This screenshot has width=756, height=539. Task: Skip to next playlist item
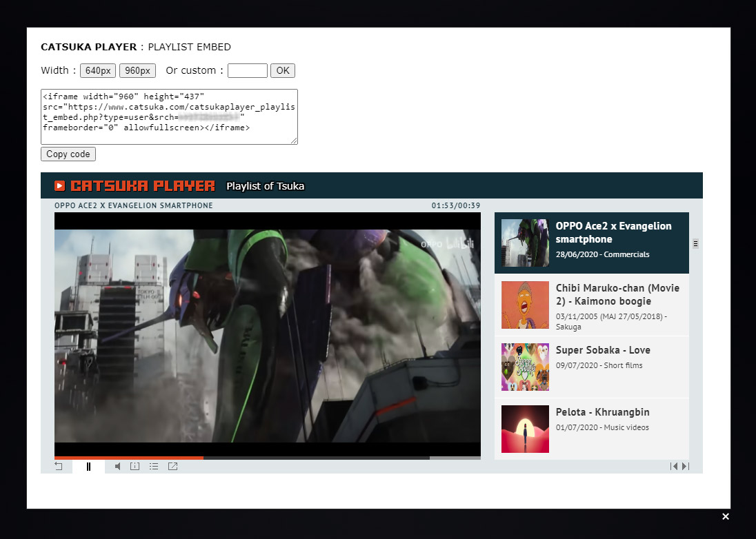click(686, 466)
